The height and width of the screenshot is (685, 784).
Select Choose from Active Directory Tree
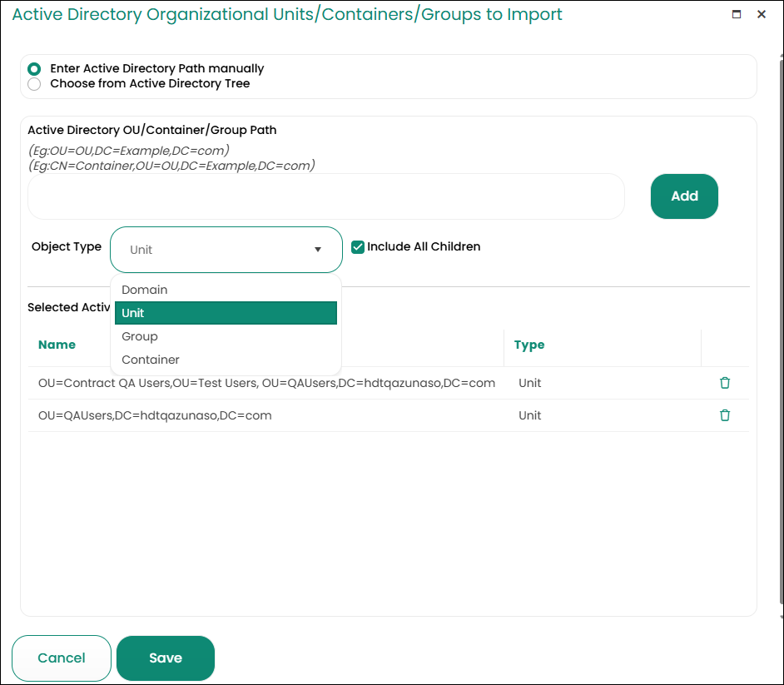34,84
